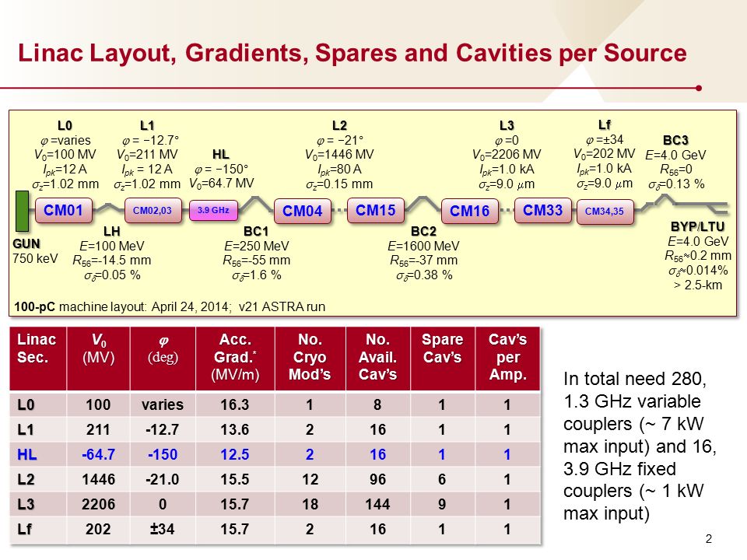Select the 'L0' row label in table
The width and height of the screenshot is (747, 560).
[x=26, y=404]
